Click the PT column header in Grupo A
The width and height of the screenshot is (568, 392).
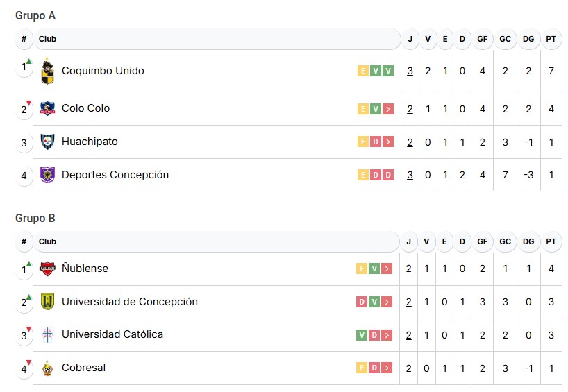(x=551, y=39)
